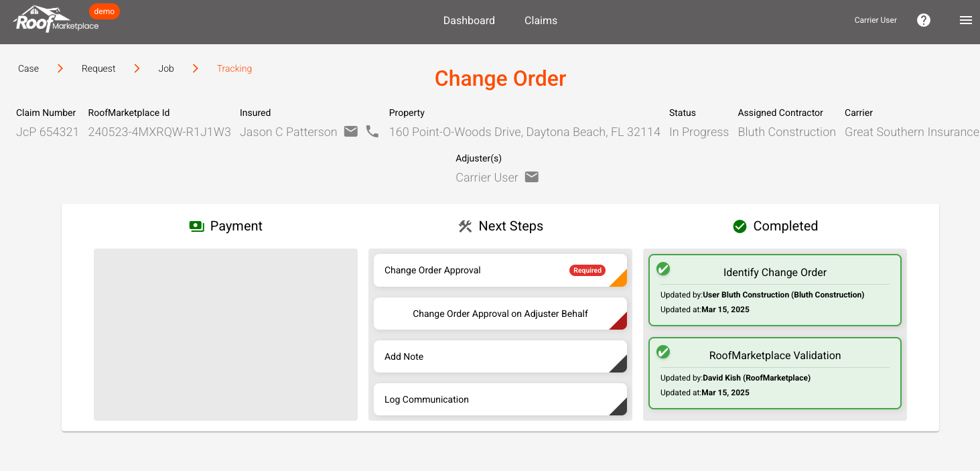Go to the Request breadcrumb
This screenshot has height=471, width=980.
click(98, 68)
